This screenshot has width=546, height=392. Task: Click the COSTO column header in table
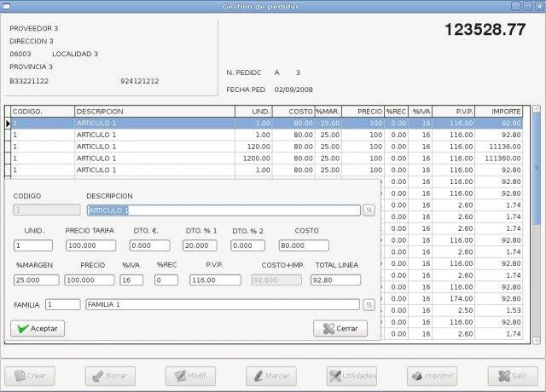pos(293,112)
